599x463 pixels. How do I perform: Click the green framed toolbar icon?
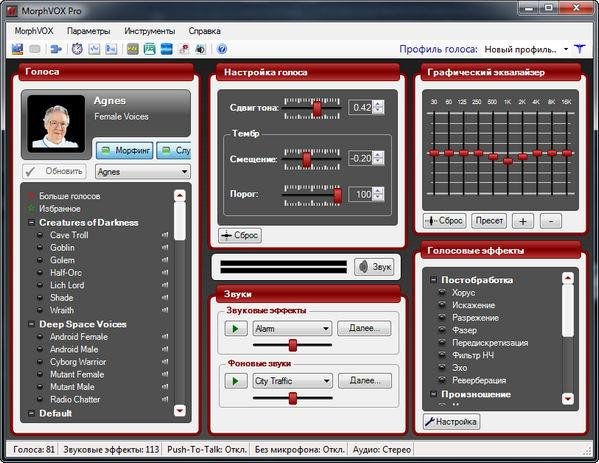point(149,49)
